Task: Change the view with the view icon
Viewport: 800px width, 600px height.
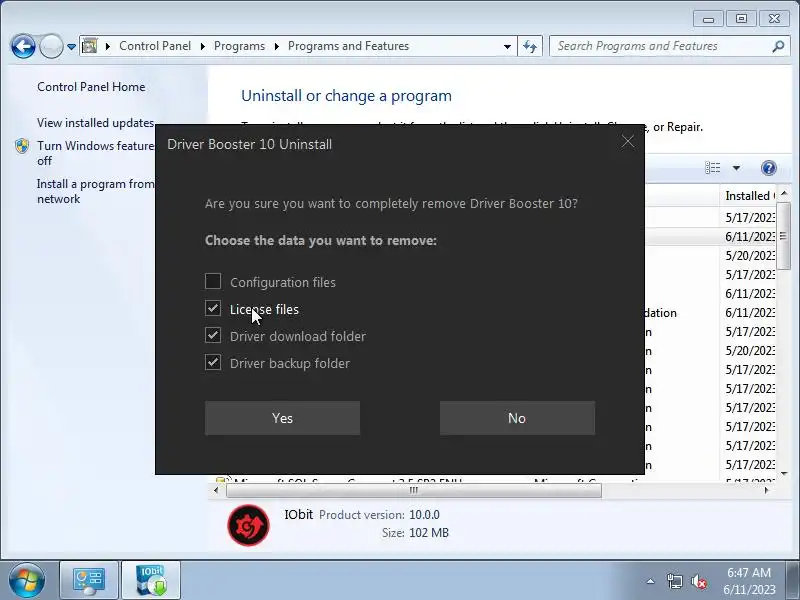Action: pyautogui.click(x=713, y=168)
